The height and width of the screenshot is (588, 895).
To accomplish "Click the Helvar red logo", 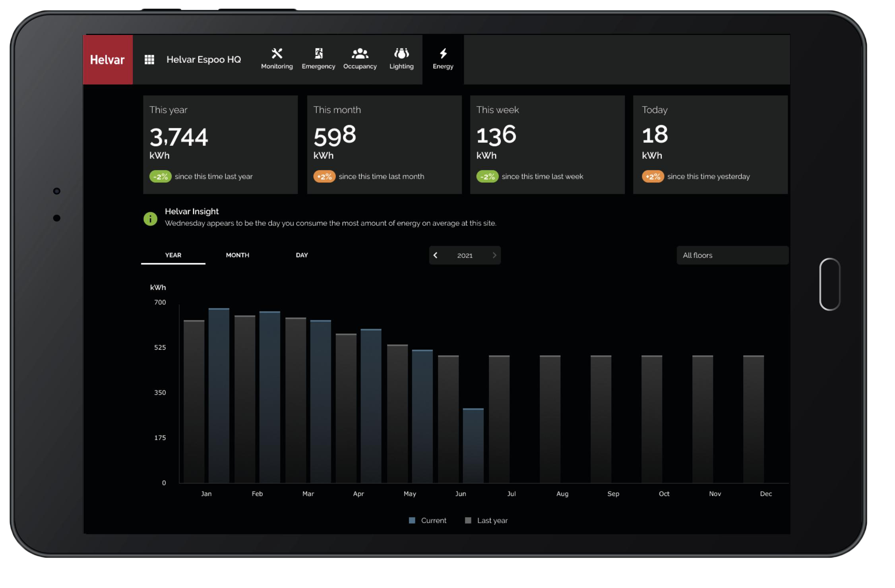I will (x=108, y=60).
